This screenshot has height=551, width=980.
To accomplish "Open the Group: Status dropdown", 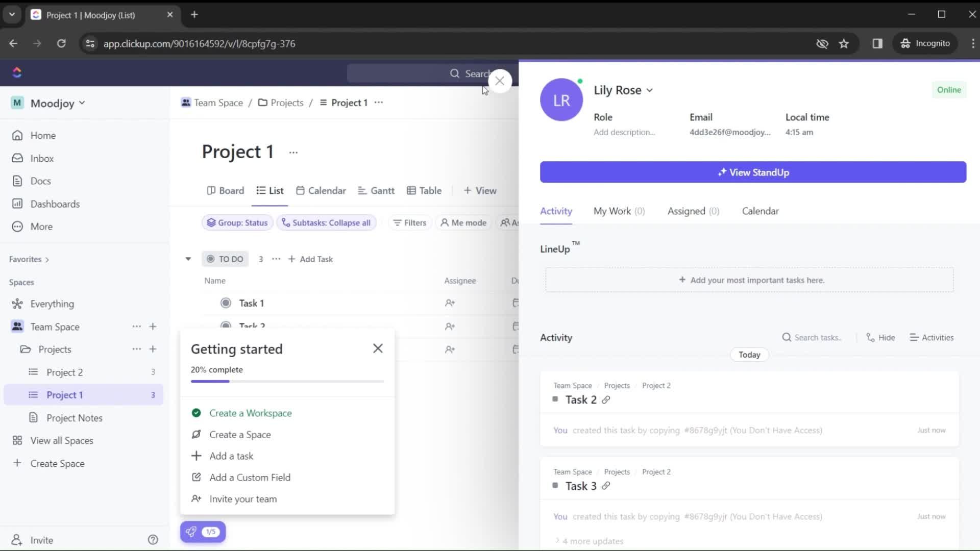I will pyautogui.click(x=237, y=223).
